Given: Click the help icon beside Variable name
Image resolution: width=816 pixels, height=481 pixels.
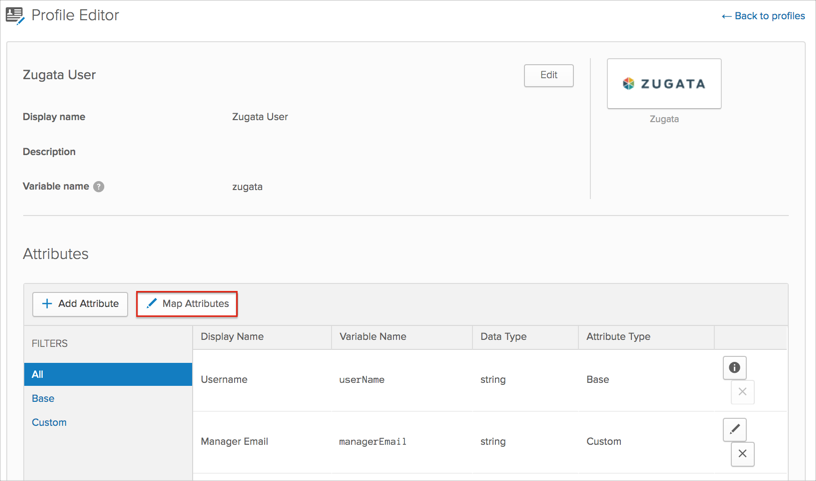Looking at the screenshot, I should point(99,187).
